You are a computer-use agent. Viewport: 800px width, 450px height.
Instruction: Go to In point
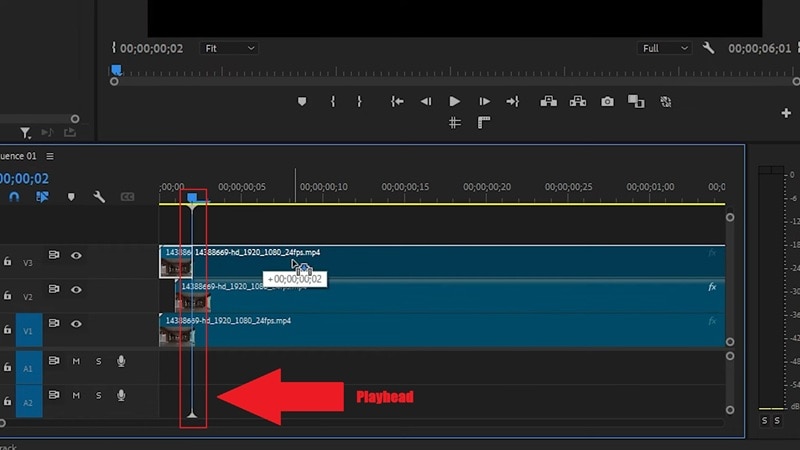[397, 102]
